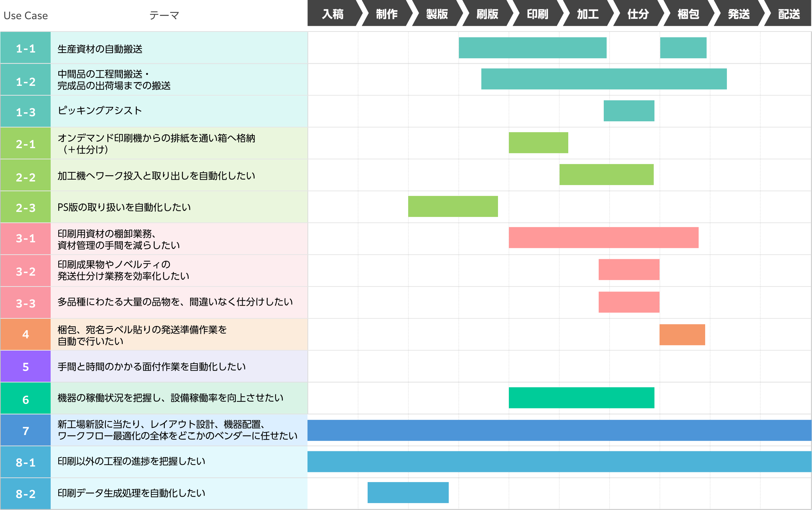The image size is (812, 510).
Task: Click the bright green bar in row 6
Action: coord(581,398)
